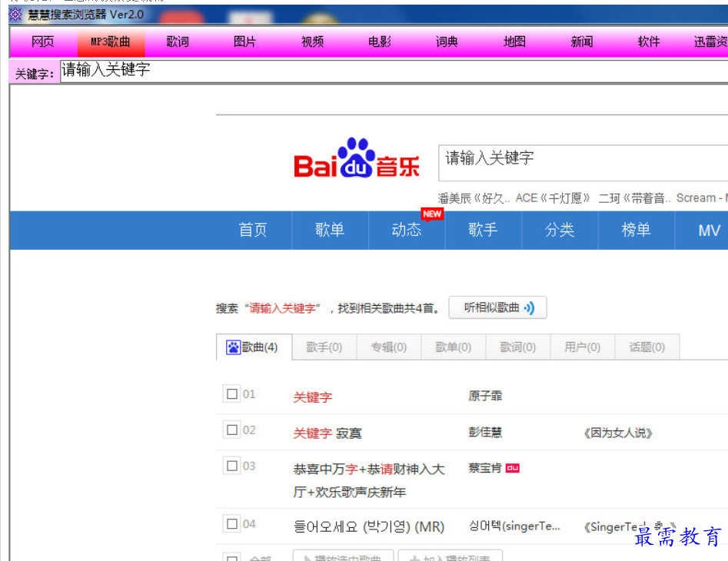Tick the checkbox for song 02
The width and height of the screenshot is (728, 561).
(x=231, y=430)
